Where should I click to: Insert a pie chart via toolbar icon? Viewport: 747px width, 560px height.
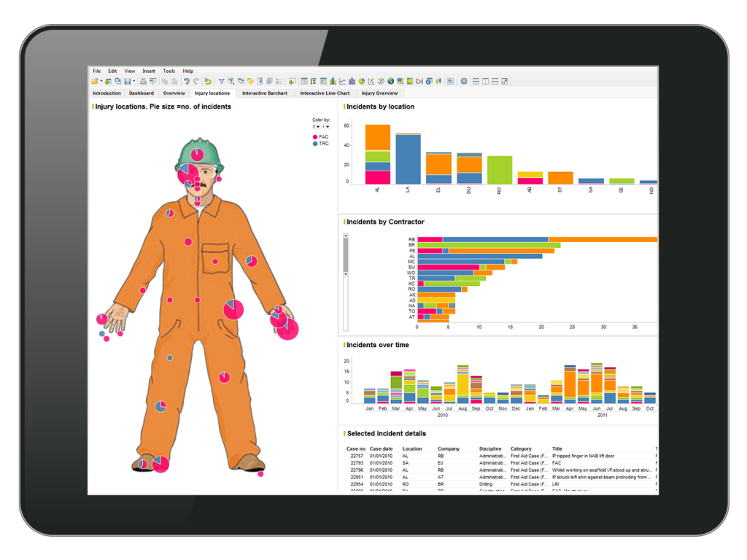[362, 81]
